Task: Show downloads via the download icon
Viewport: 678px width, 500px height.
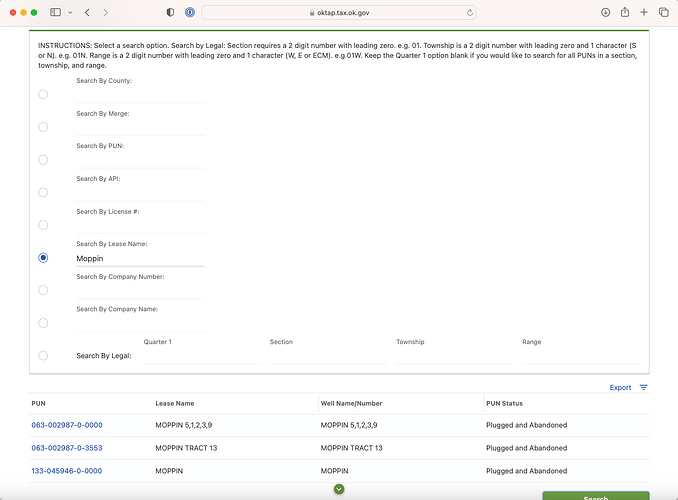Action: click(605, 13)
